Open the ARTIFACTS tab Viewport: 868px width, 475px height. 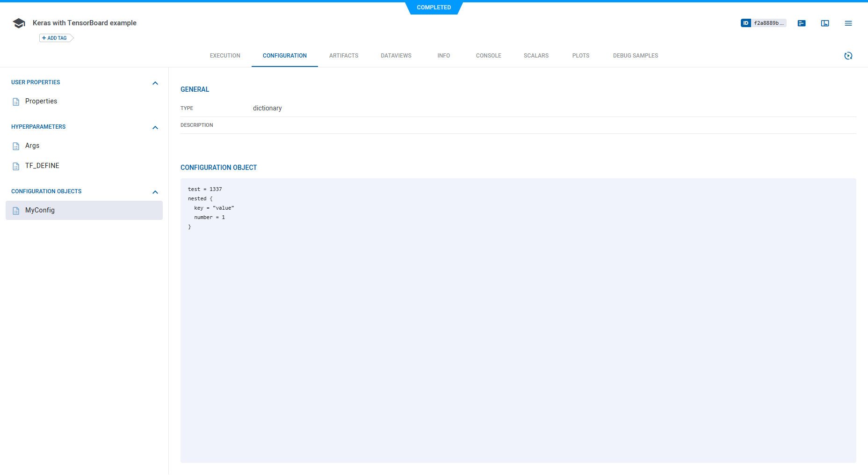click(x=344, y=55)
